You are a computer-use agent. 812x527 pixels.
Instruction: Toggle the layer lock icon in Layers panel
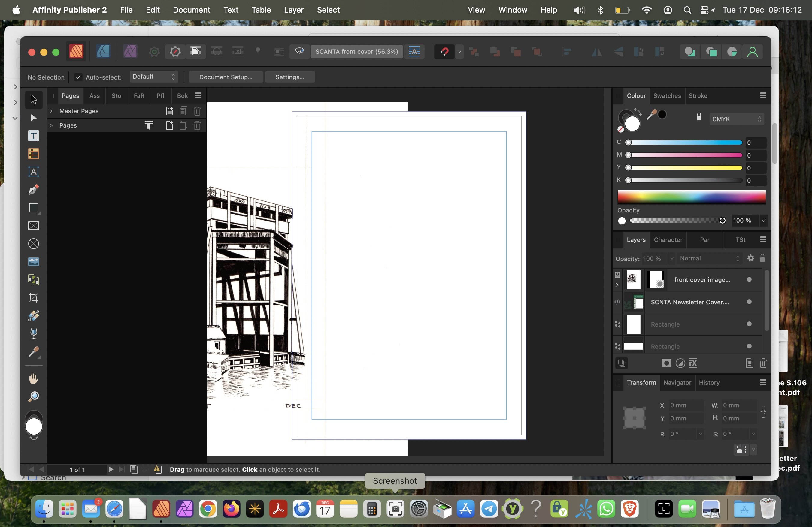(x=762, y=258)
